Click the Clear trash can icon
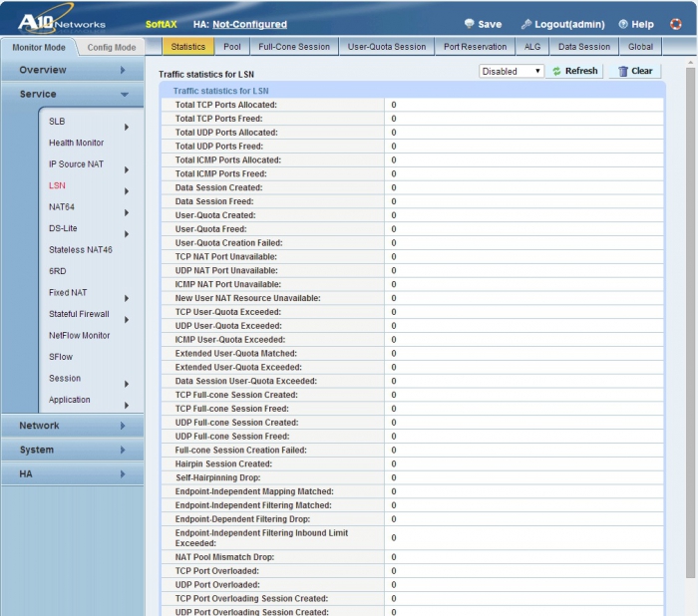 tap(623, 71)
